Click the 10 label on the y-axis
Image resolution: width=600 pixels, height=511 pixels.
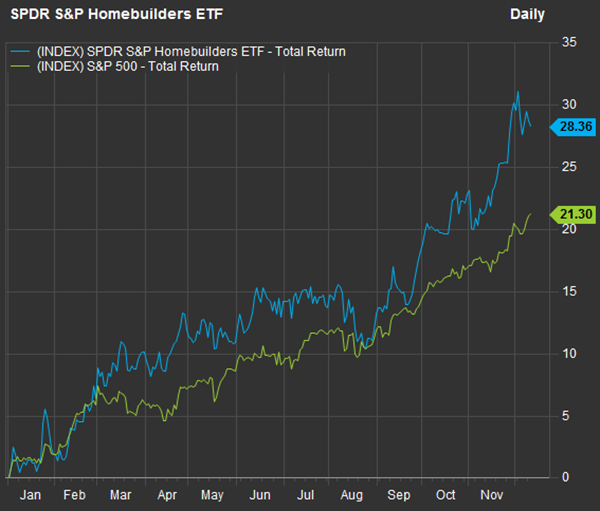[569, 353]
